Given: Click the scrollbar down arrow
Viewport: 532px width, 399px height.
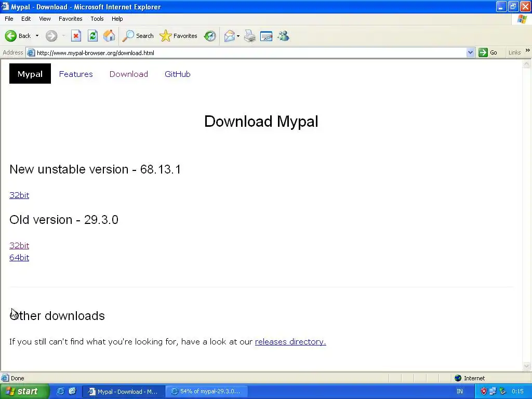Looking at the screenshot, I should [x=527, y=366].
